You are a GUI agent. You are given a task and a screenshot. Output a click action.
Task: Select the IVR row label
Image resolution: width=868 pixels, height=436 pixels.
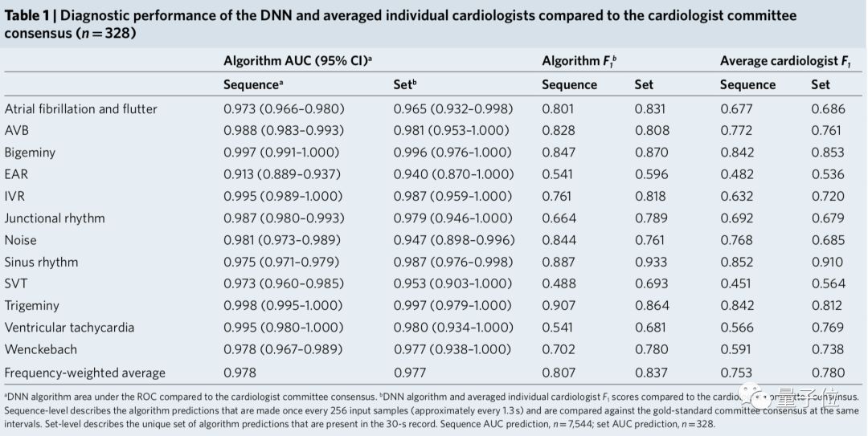pyautogui.click(x=16, y=196)
